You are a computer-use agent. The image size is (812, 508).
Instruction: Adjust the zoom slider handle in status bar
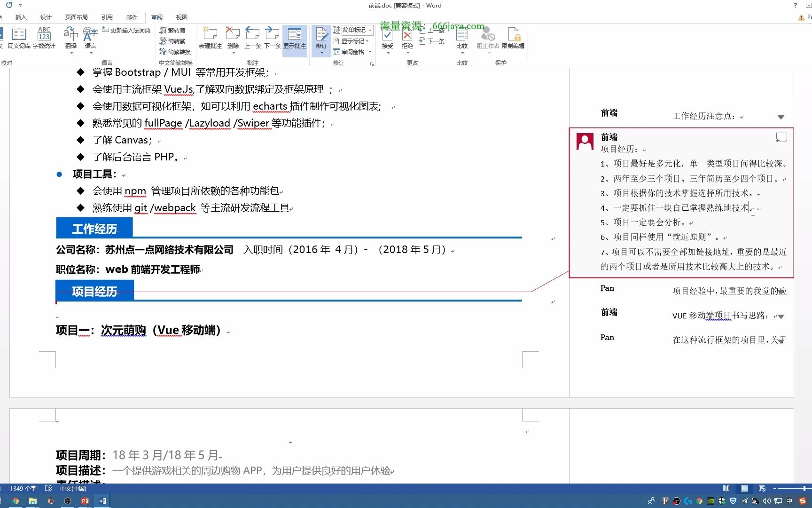[804, 488]
